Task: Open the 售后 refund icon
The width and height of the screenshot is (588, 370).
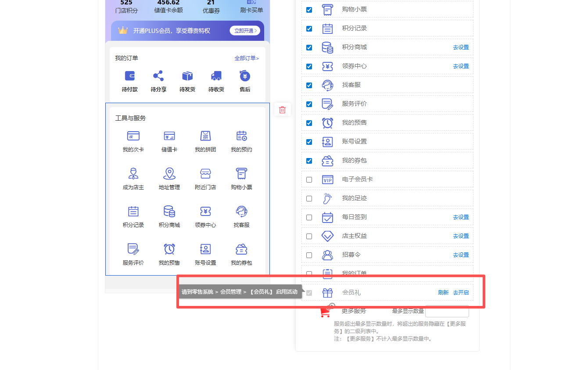Action: click(x=245, y=76)
